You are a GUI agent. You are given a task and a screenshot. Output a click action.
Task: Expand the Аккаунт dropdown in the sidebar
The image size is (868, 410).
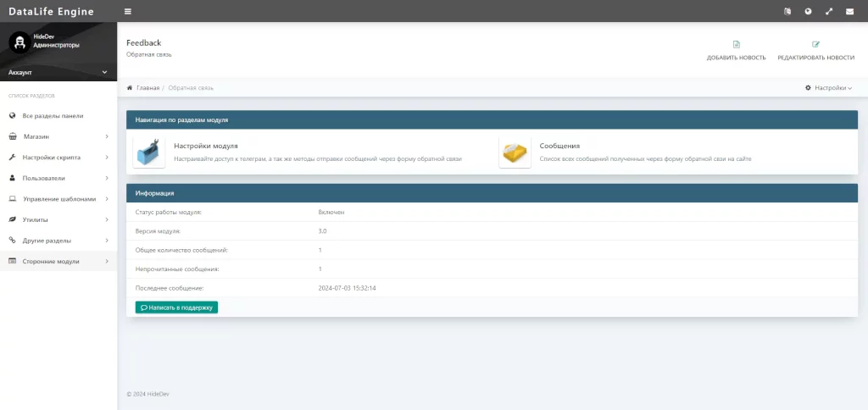tap(58, 73)
